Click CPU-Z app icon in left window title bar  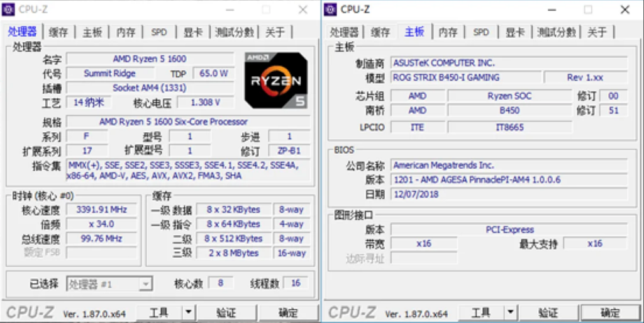(8, 9)
